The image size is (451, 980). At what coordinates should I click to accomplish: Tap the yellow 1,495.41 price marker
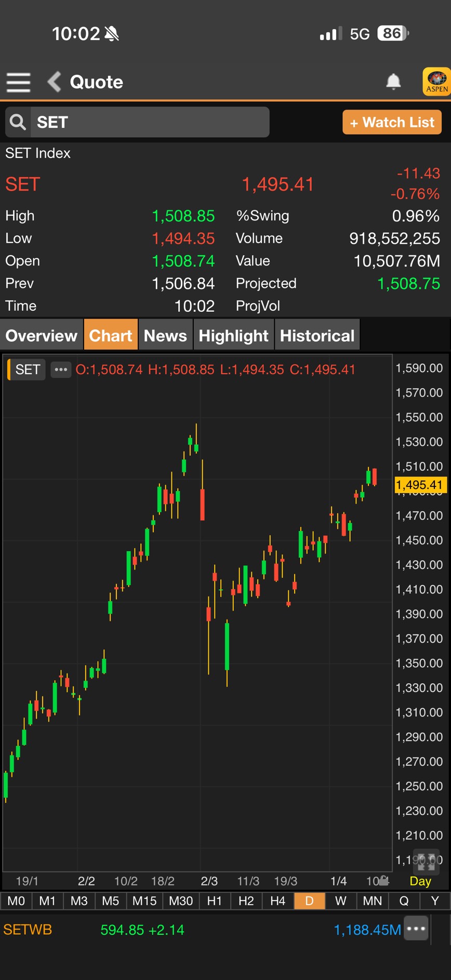(x=420, y=485)
